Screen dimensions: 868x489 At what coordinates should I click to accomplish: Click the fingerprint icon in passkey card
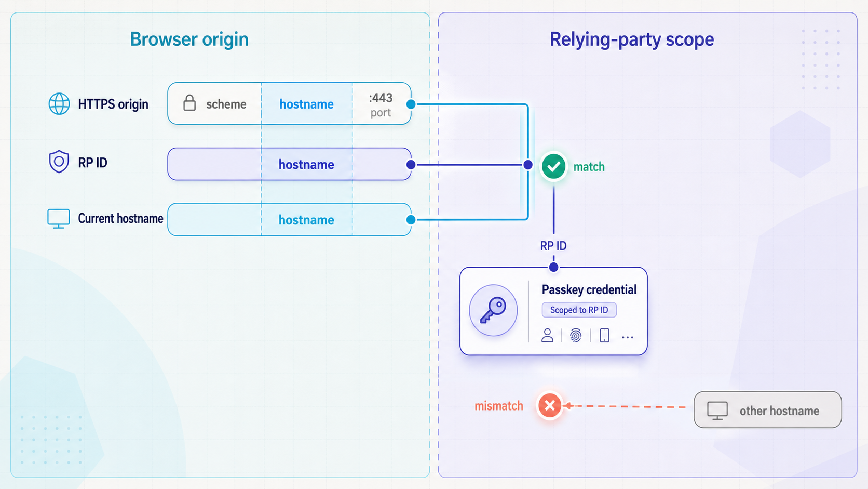click(575, 335)
